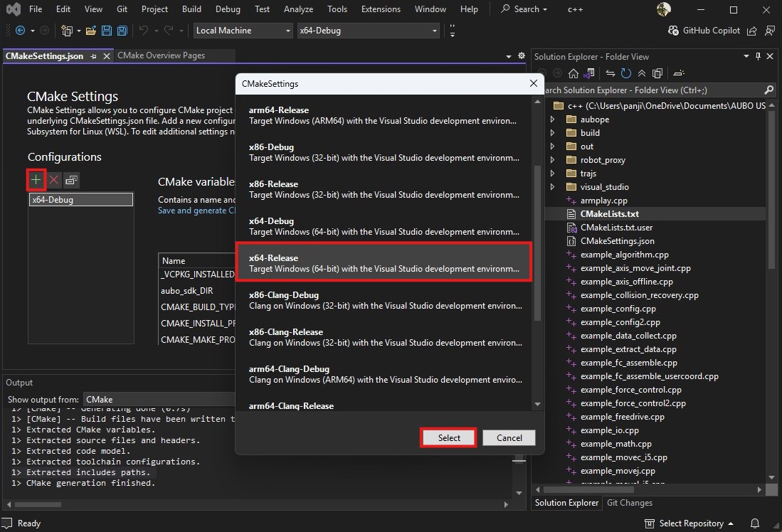The height and width of the screenshot is (532, 782).
Task: Open the x64-Debug configuration dropdown in the toolbar
Action: coord(368,31)
